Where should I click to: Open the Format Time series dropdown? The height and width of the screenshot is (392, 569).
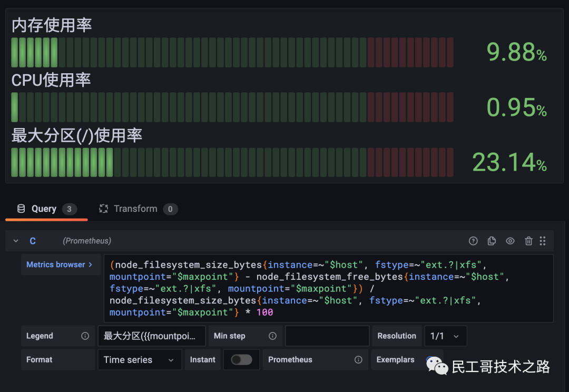pyautogui.click(x=140, y=360)
